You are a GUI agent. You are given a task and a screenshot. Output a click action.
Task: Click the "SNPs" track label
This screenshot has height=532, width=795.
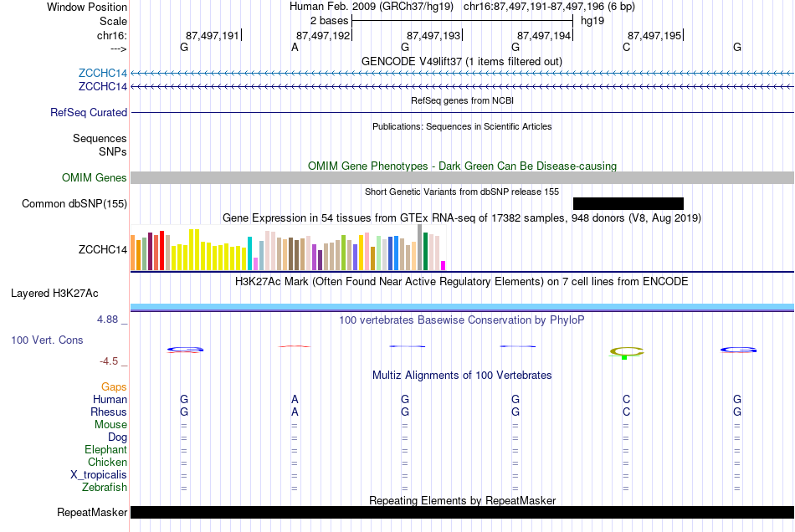[x=113, y=151]
